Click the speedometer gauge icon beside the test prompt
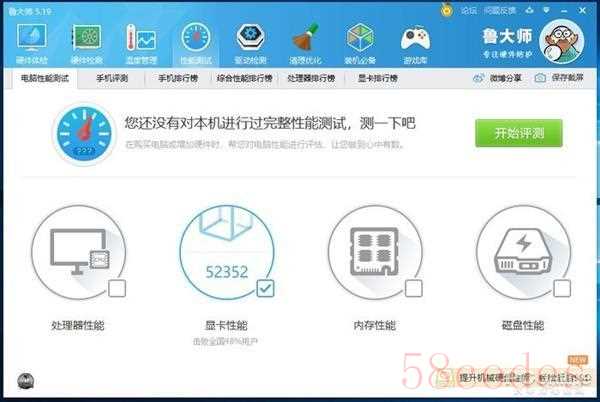 click(x=84, y=134)
